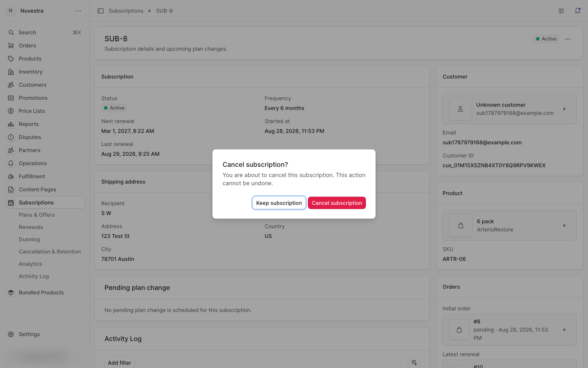Click Active badge under Status

click(x=114, y=108)
